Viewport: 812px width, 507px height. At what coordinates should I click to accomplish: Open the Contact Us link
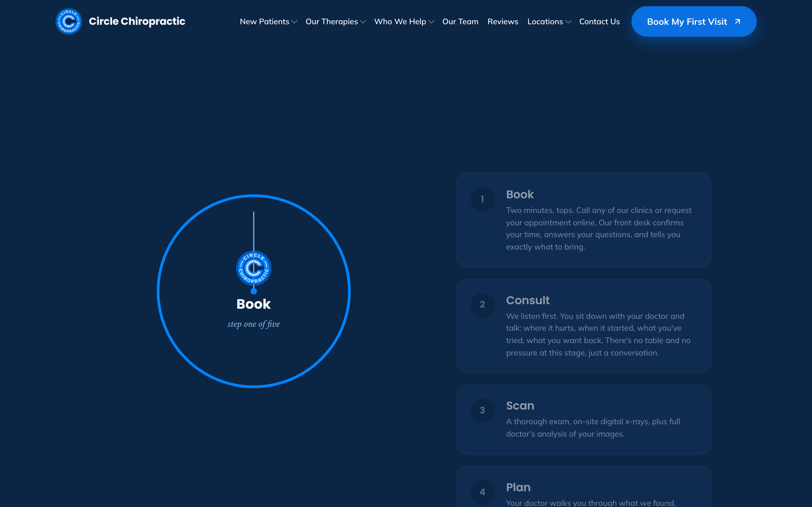tap(599, 22)
